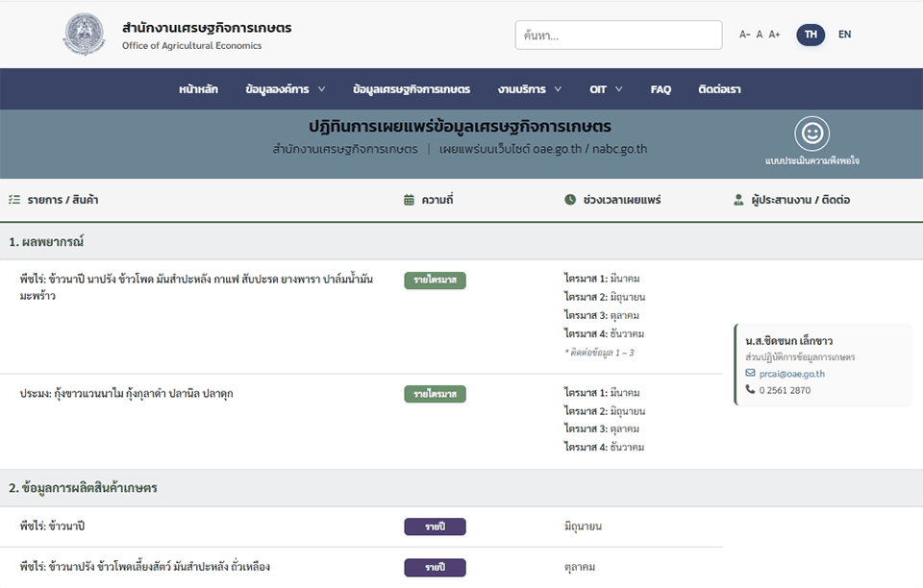This screenshot has width=923, height=588.
Task: Open ติดต่อเรา menu item
Action: pos(719,89)
